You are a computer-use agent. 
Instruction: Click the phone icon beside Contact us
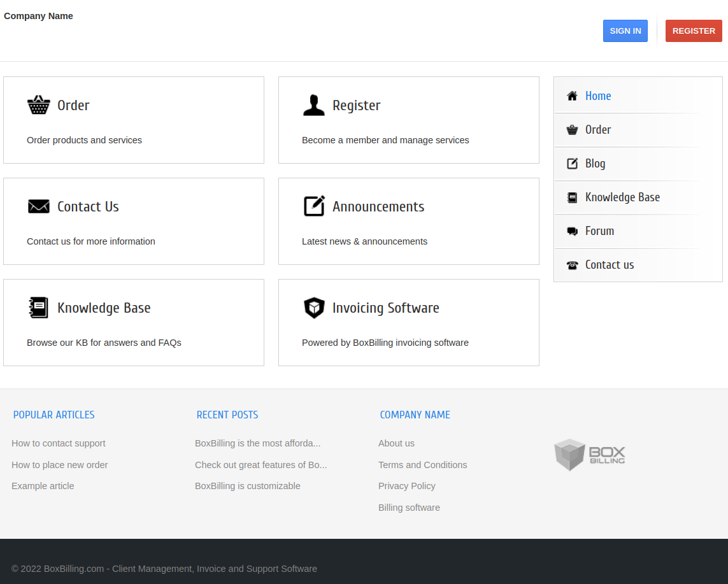pyautogui.click(x=571, y=264)
